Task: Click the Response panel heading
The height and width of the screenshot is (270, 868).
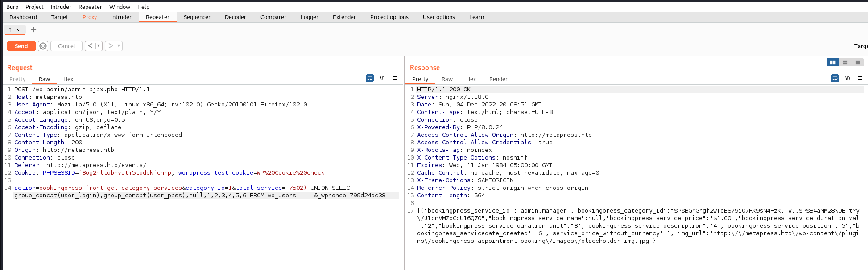Action: pyautogui.click(x=425, y=68)
